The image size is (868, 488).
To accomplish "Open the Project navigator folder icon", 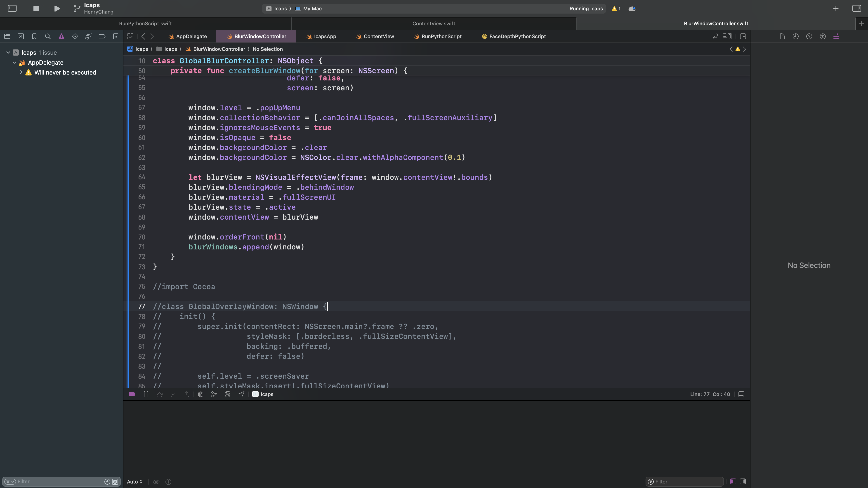I will [x=7, y=36].
